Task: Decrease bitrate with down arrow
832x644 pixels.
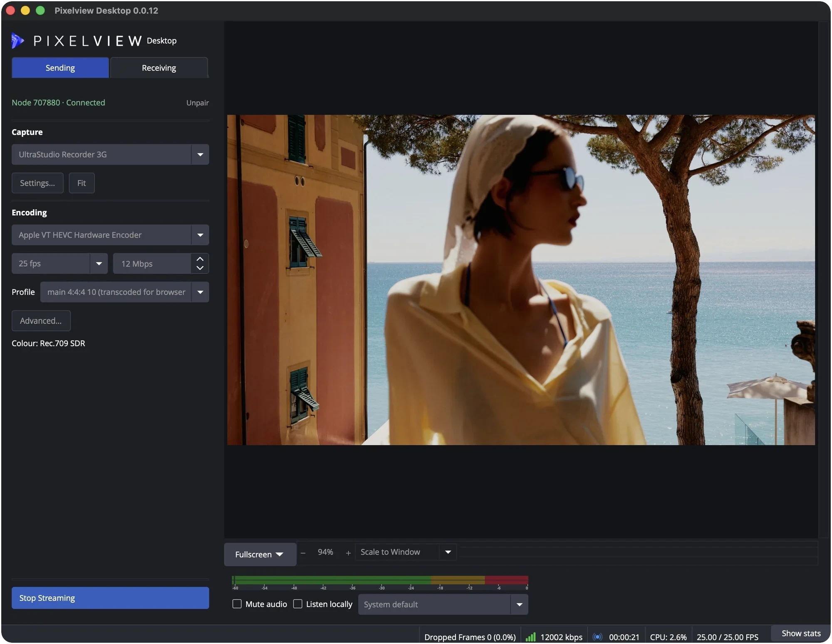Action: pyautogui.click(x=200, y=268)
